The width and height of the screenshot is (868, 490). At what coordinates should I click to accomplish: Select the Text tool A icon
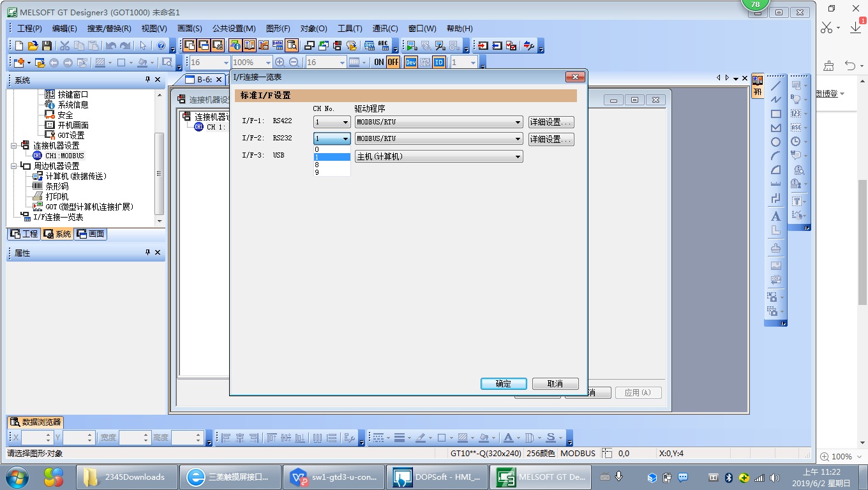775,216
